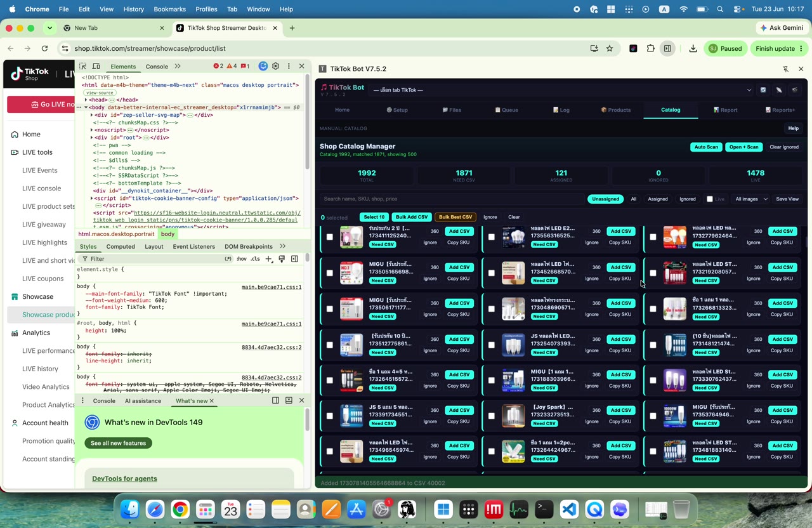Collapse the body element node
Viewport: 812px width, 528px height.
point(86,107)
